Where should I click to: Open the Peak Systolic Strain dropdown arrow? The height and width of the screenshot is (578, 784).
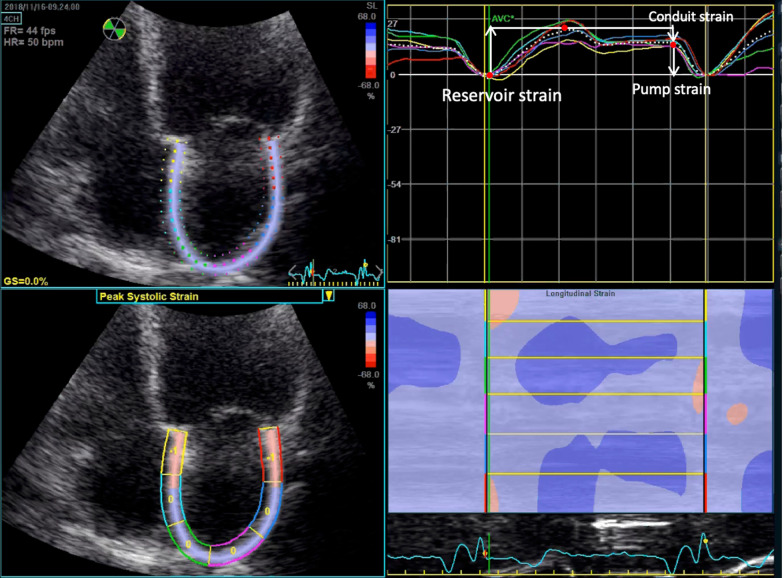329,296
